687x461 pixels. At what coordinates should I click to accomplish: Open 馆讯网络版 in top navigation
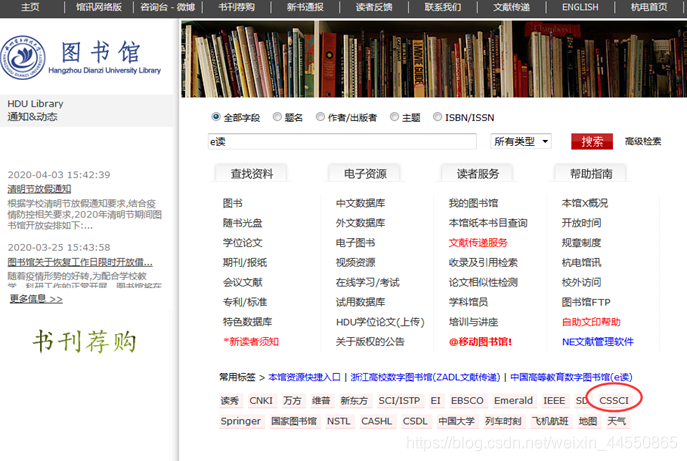point(99,7)
